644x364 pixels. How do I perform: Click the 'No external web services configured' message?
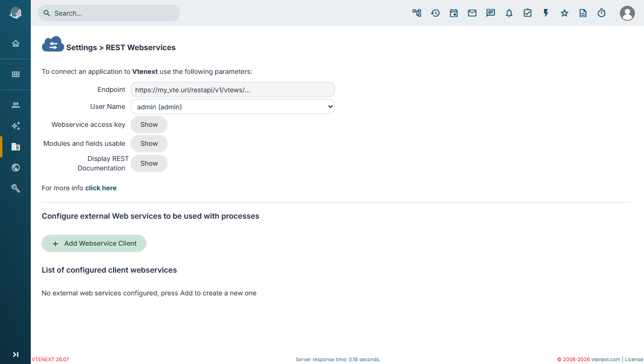coord(149,293)
